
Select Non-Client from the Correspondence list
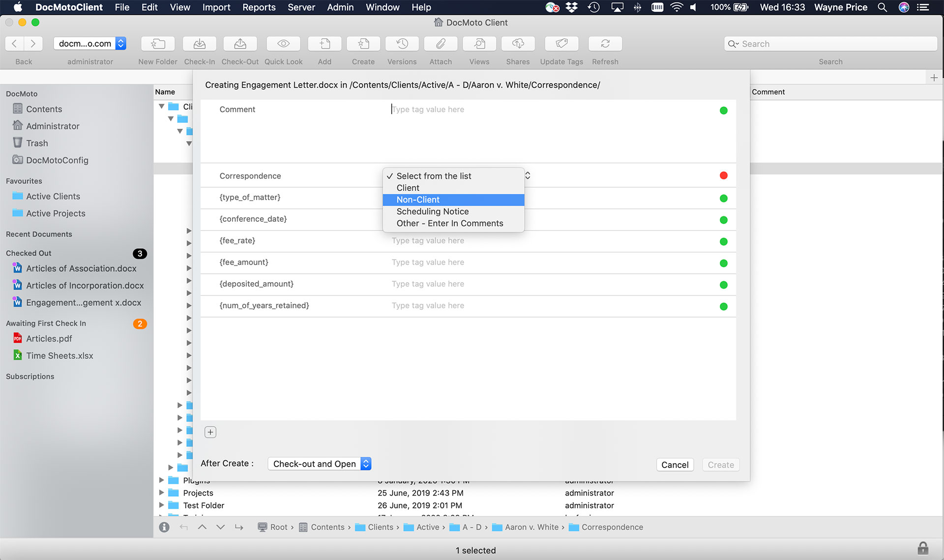pos(453,200)
